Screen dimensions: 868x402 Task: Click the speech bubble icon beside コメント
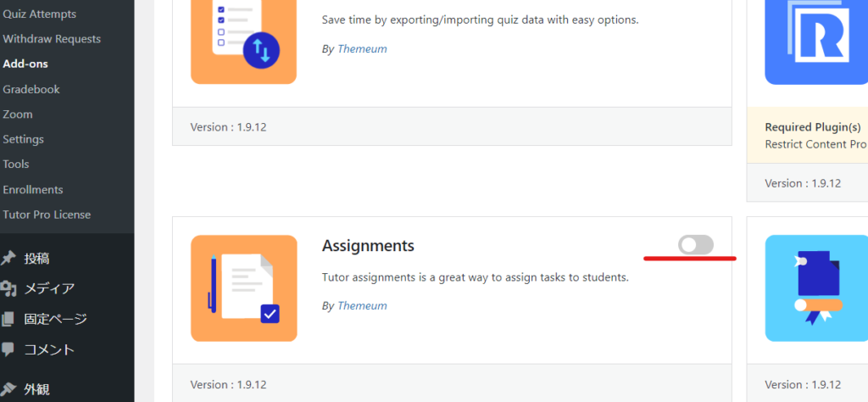[x=8, y=349]
